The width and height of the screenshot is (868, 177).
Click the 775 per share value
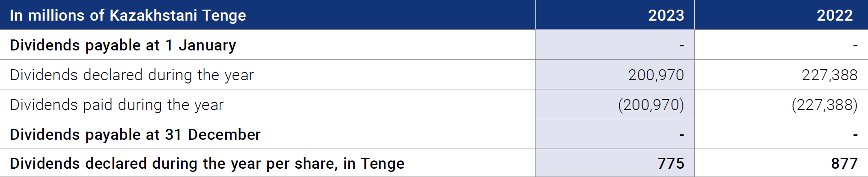[671, 163]
